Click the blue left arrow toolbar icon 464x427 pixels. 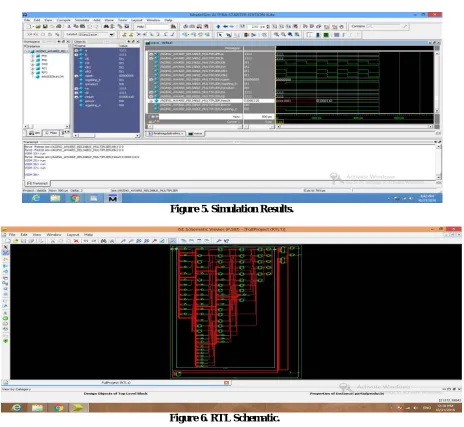pyautogui.click(x=225, y=26)
